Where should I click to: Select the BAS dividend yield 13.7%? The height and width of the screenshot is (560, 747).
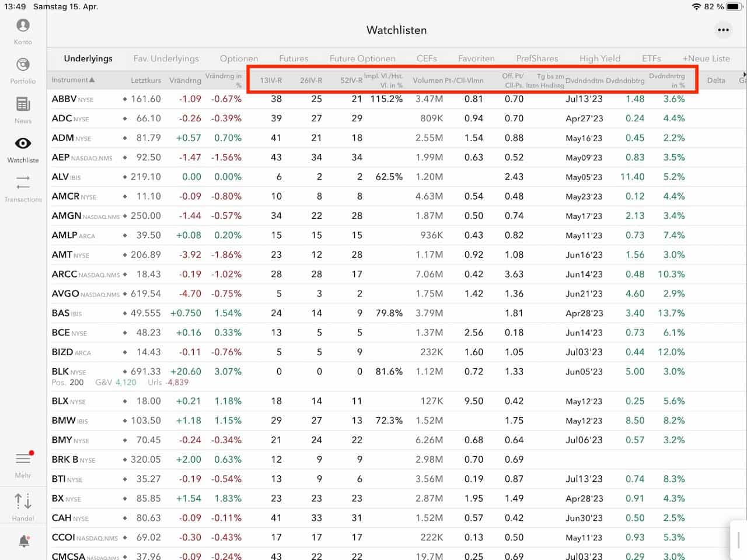[x=671, y=313]
